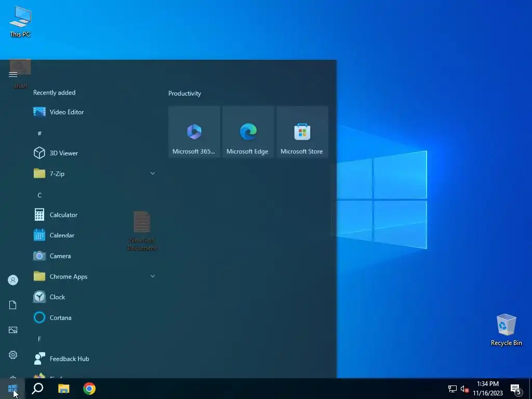Screen dimensions: 532x399
Task: Open Pictures from Start sidebar
Action: point(13,330)
